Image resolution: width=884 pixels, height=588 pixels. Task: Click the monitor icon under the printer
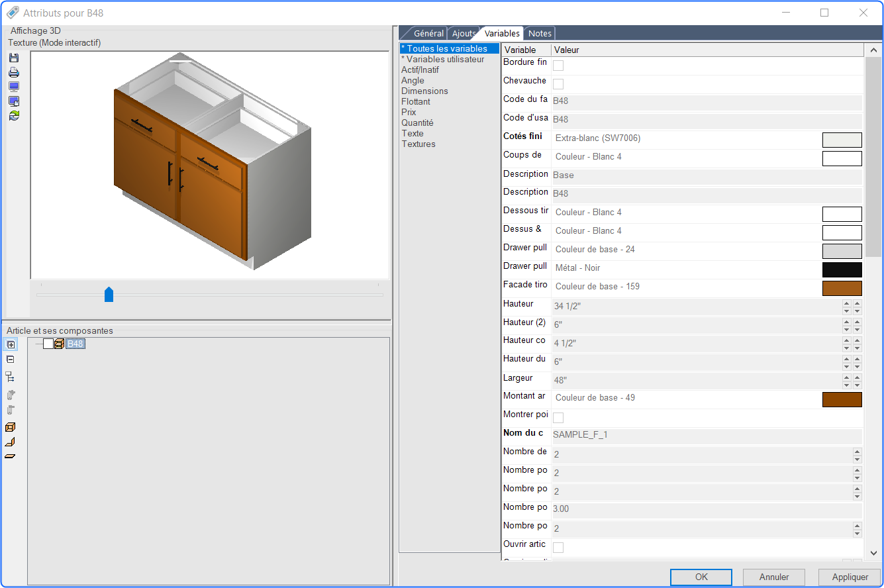(x=14, y=87)
